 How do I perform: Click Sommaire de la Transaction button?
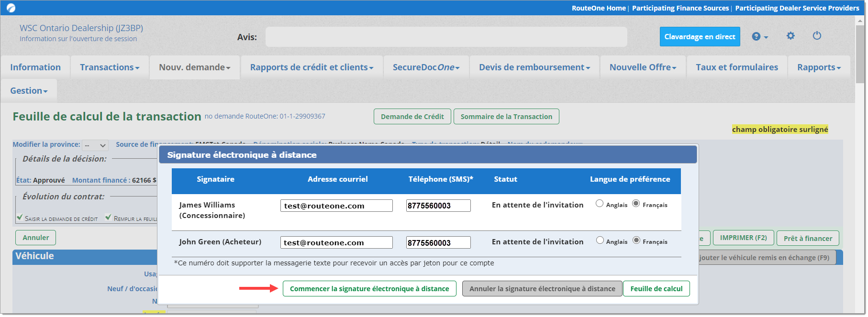click(x=506, y=117)
